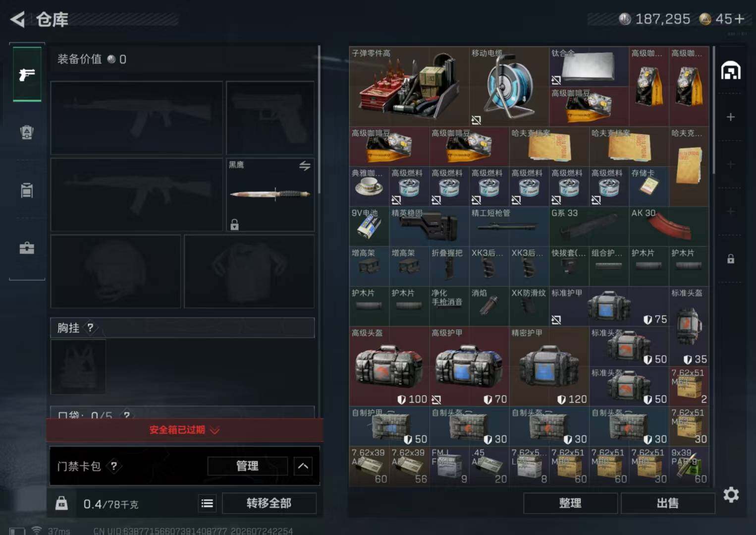The width and height of the screenshot is (756, 535).
Task: Click the 整理 sort button
Action: (x=570, y=503)
